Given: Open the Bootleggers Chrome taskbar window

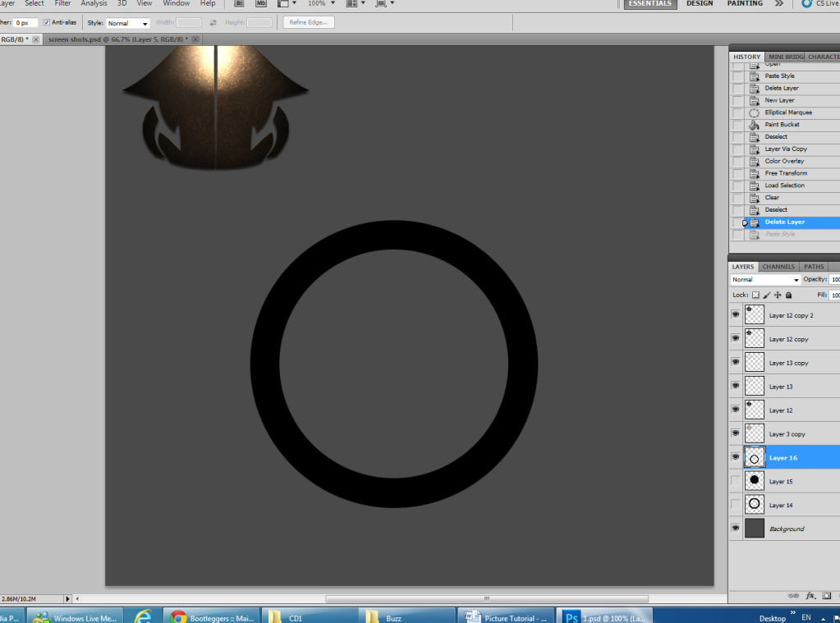Looking at the screenshot, I should [x=211, y=616].
